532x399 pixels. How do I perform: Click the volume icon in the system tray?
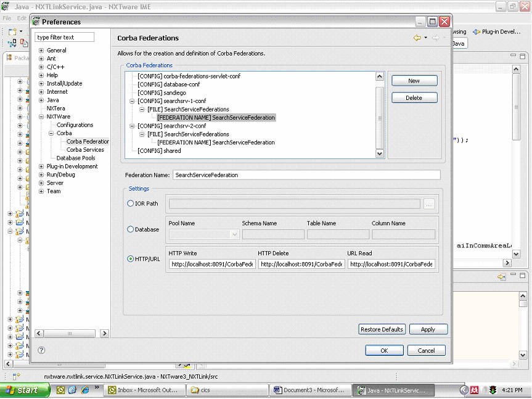tap(483, 390)
